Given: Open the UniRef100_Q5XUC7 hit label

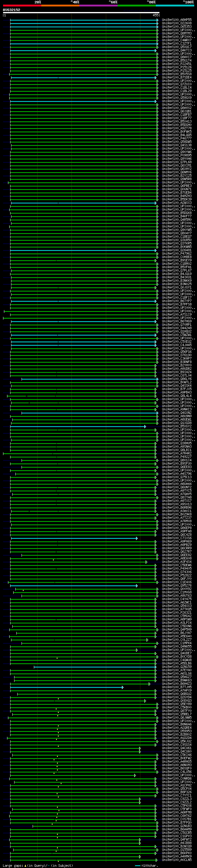Looking at the screenshot, I should point(177,47).
